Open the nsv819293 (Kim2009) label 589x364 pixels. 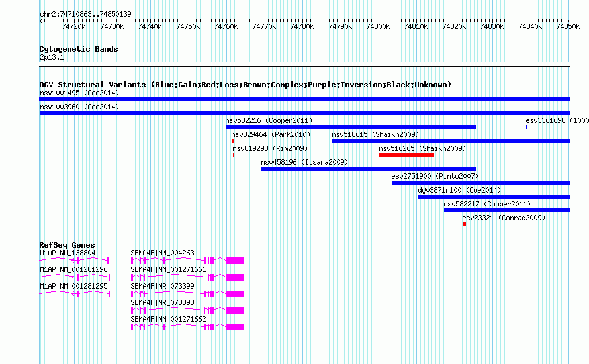pyautogui.click(x=270, y=148)
